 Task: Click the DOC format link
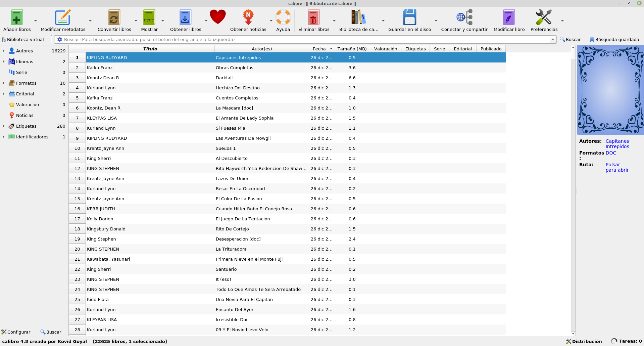coord(611,153)
